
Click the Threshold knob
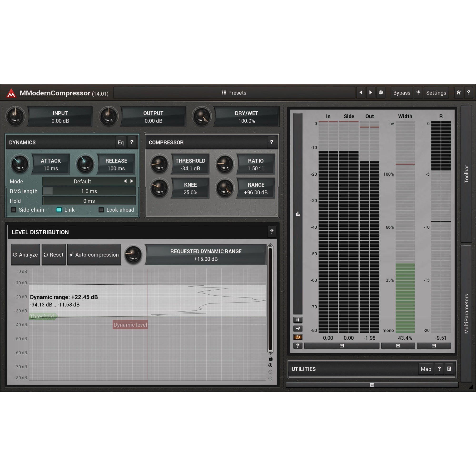[159, 164]
